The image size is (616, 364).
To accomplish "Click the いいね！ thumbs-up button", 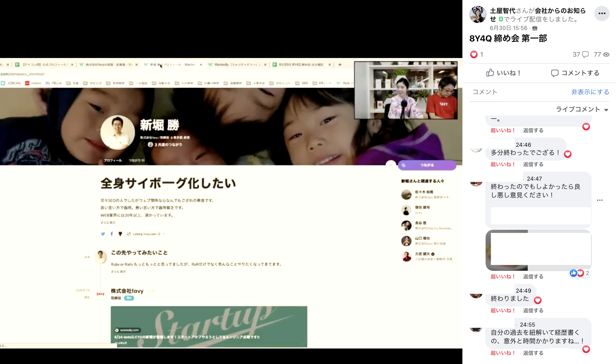I will [503, 73].
